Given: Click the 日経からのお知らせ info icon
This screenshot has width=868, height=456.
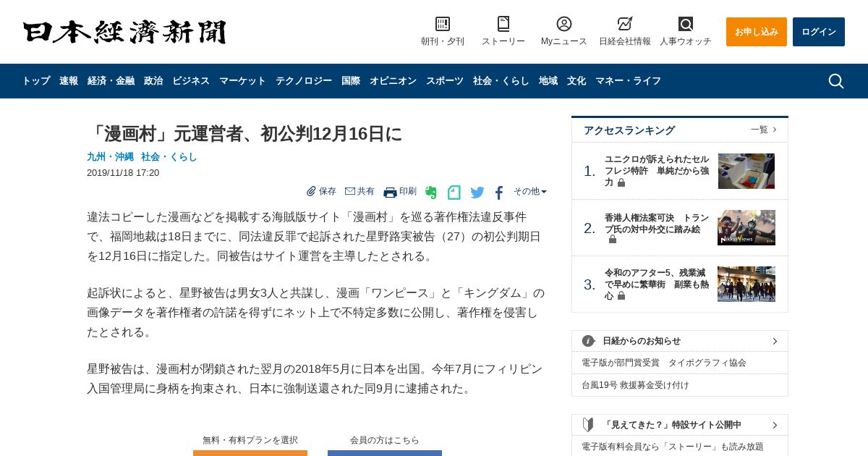Looking at the screenshot, I should tap(588, 341).
